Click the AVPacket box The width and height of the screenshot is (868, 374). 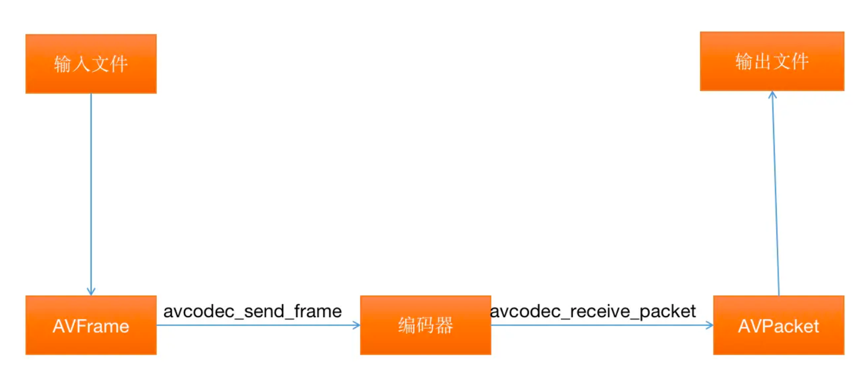[779, 325]
